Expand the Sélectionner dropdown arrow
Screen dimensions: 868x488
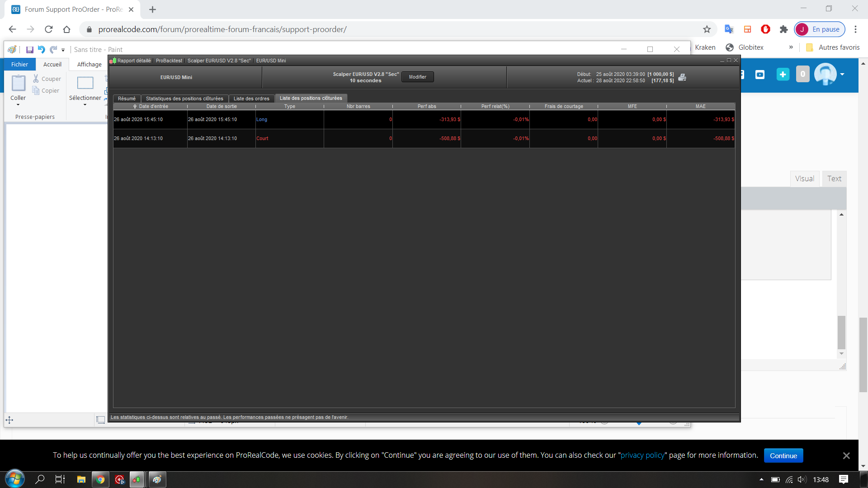pos(85,105)
